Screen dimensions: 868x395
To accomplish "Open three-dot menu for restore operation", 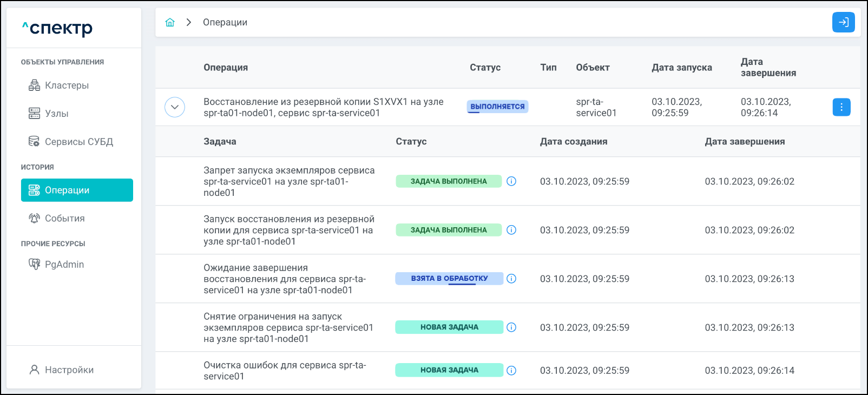I will (841, 107).
